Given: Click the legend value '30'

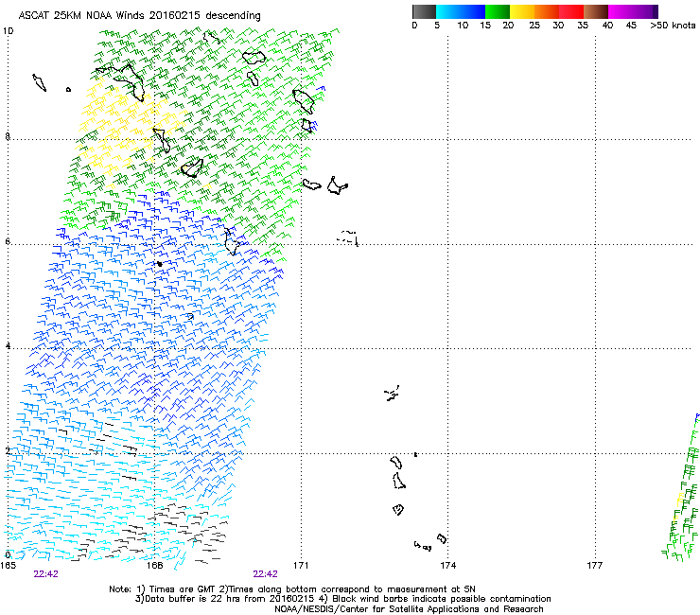Looking at the screenshot, I should coord(558,26).
